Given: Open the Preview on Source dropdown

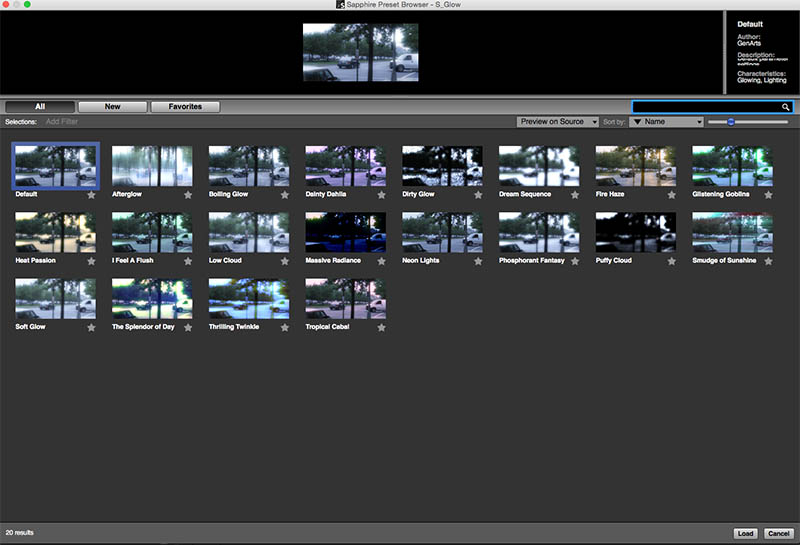Looking at the screenshot, I should click(558, 121).
